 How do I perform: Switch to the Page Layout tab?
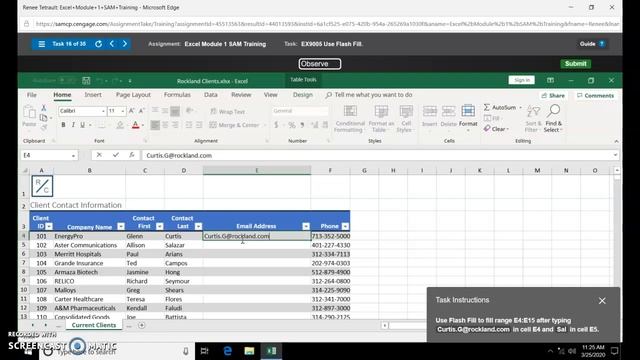[133, 95]
